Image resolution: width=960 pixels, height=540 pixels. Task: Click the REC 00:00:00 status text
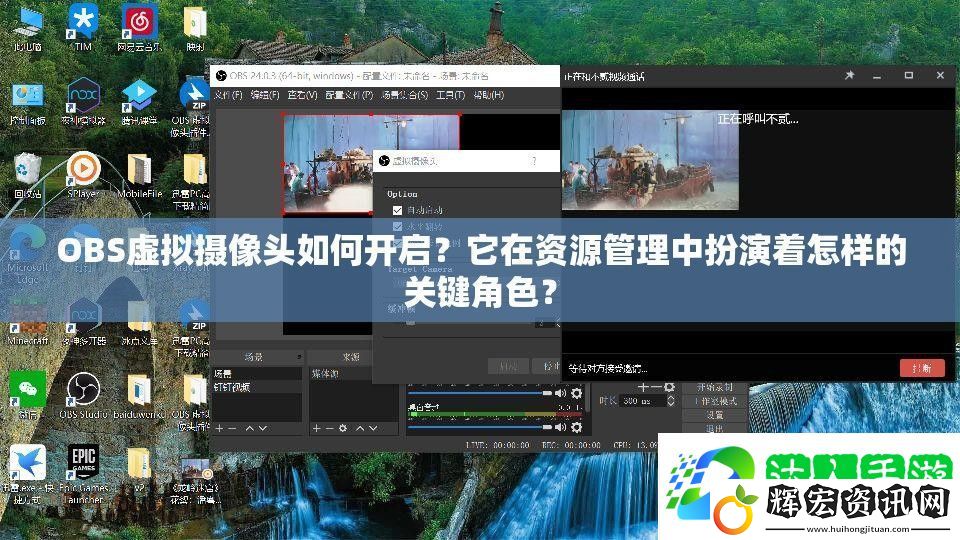click(571, 445)
